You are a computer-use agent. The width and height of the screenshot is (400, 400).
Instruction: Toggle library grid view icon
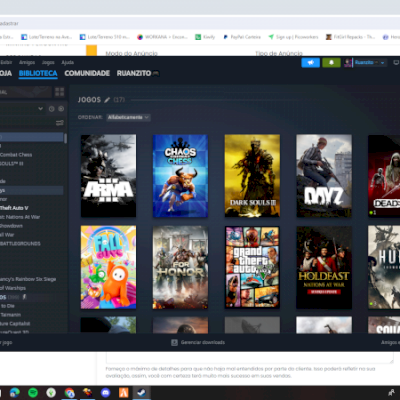(x=60, y=92)
